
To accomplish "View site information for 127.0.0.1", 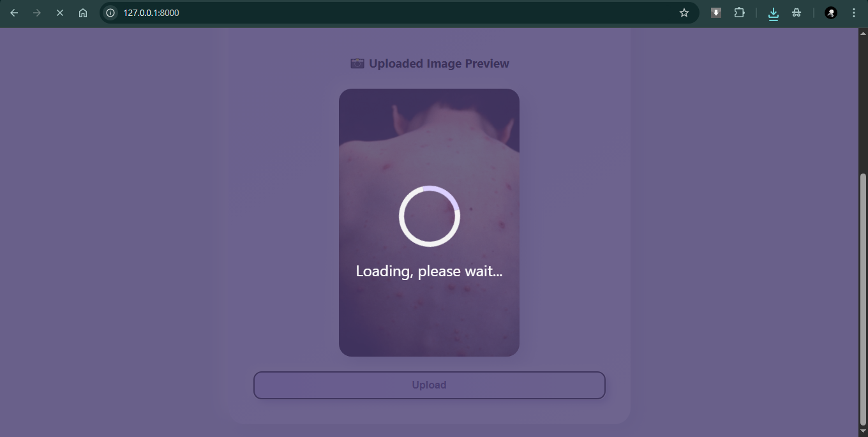I will pyautogui.click(x=111, y=13).
